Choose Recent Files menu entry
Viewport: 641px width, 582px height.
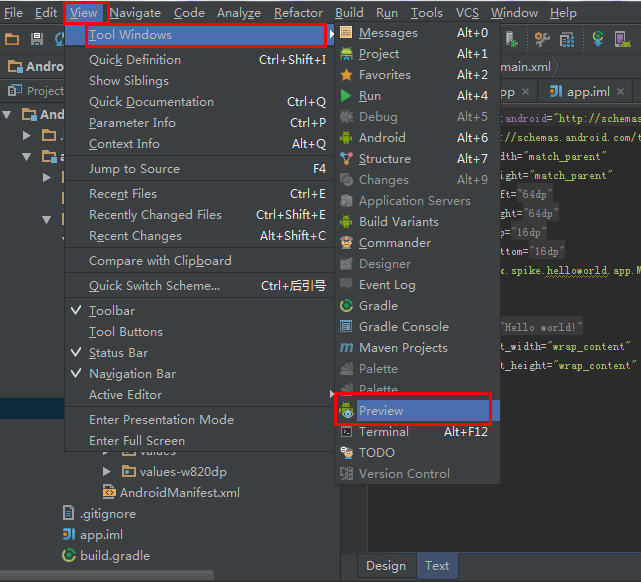click(199, 194)
